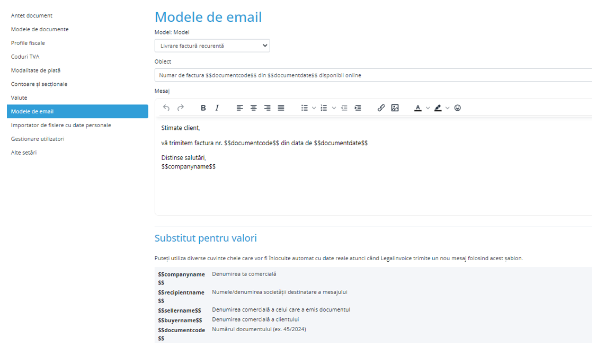Viewport: 605px width, 364px height.
Task: Center-align the message text
Action: (254, 108)
